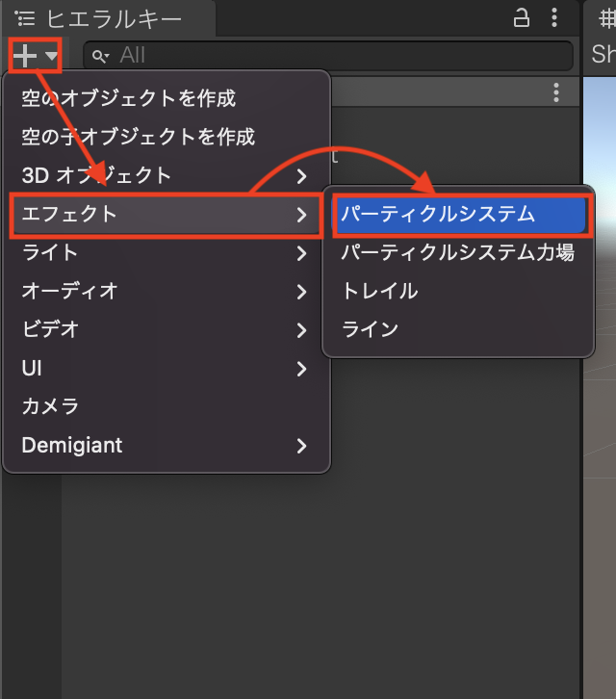Focus the Hierarchy search field showing All
This screenshot has height=699, width=616.
[x=328, y=56]
